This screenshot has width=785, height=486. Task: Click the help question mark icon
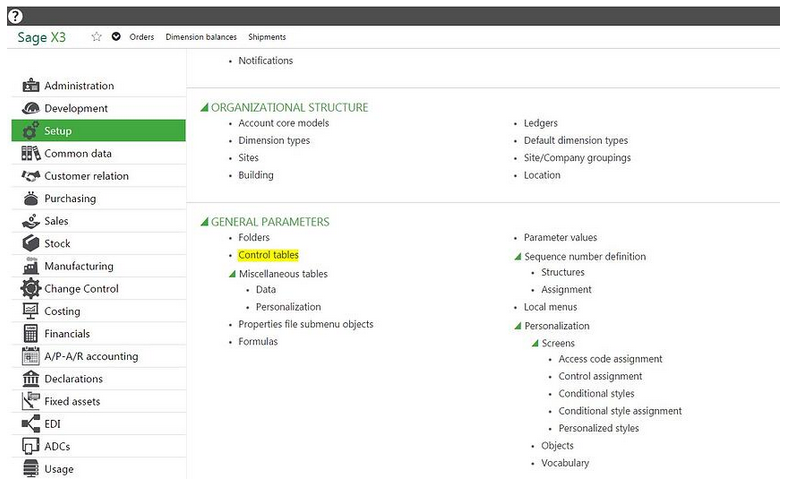pos(14,16)
